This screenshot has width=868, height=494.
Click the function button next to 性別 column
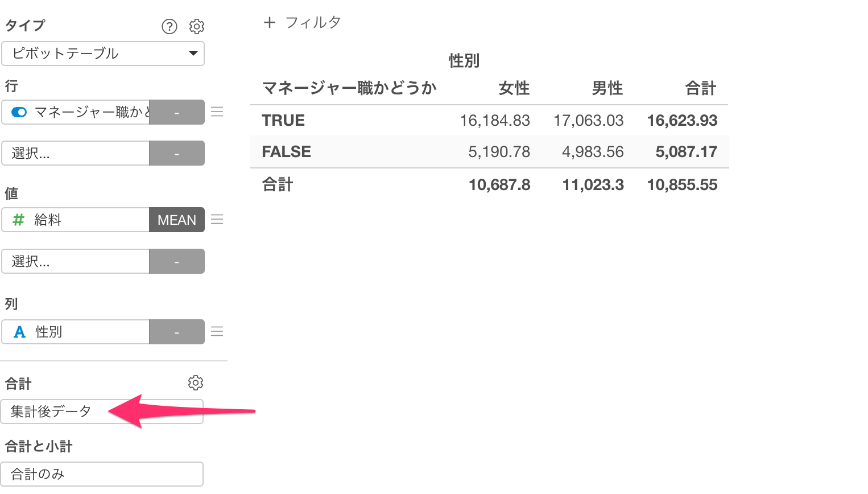click(x=177, y=332)
